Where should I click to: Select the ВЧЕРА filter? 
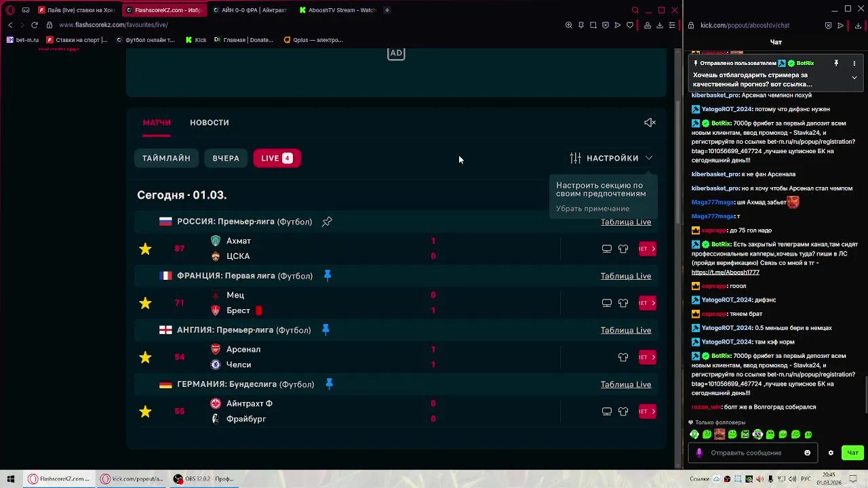[226, 158]
